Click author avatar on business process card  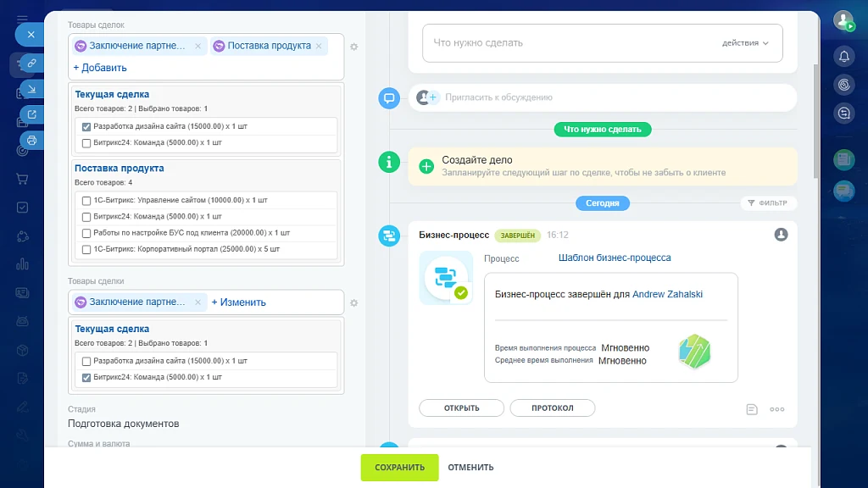pos(781,235)
